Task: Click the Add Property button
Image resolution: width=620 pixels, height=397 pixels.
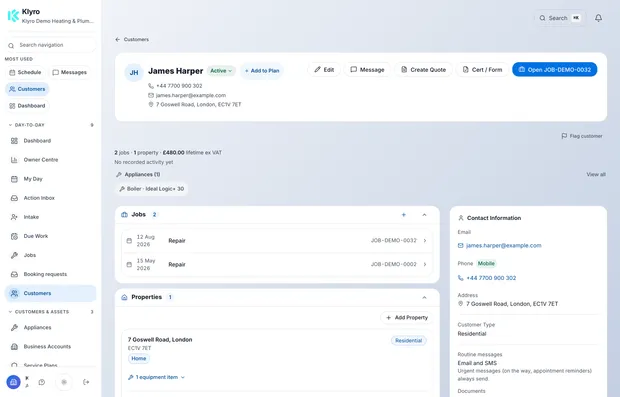Action: click(407, 318)
